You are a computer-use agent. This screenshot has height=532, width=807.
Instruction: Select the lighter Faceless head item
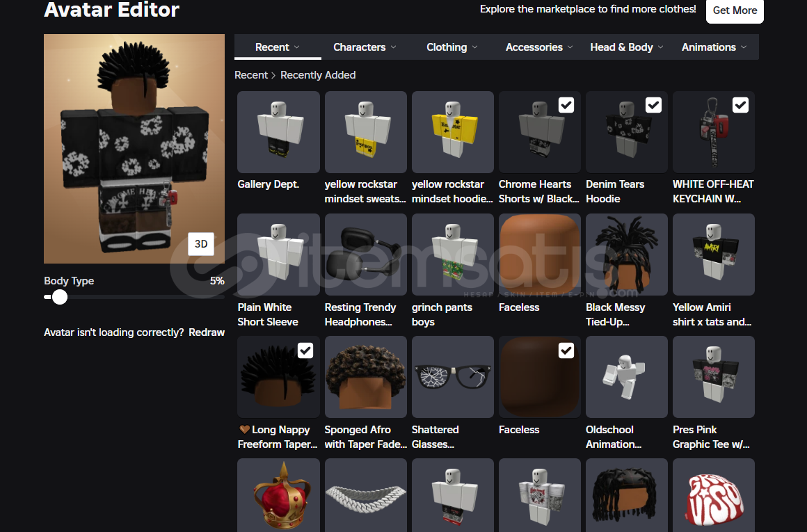[x=540, y=255]
